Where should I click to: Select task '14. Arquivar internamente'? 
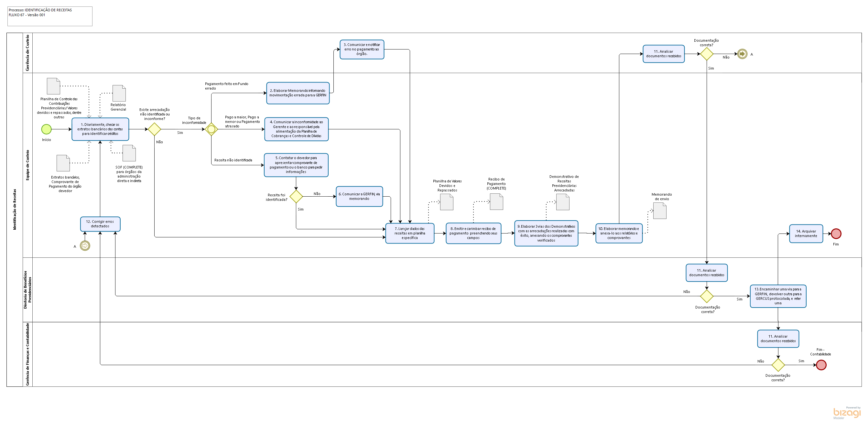coord(806,233)
